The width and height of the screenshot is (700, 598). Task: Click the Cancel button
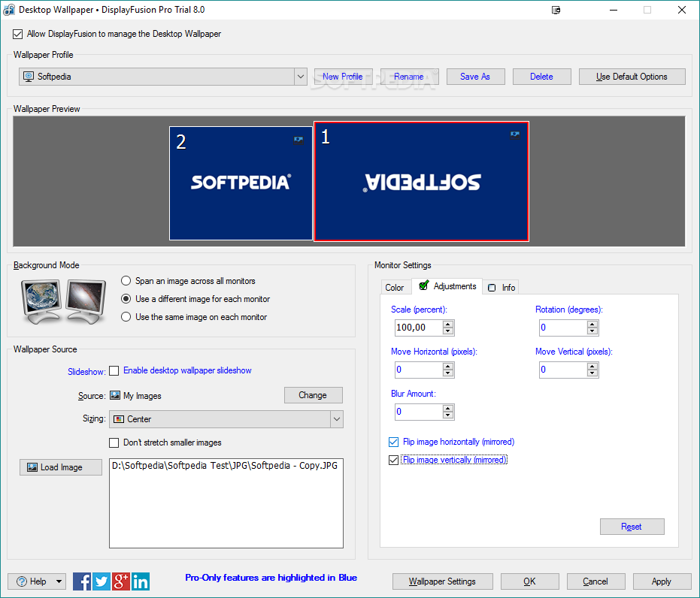(x=595, y=581)
